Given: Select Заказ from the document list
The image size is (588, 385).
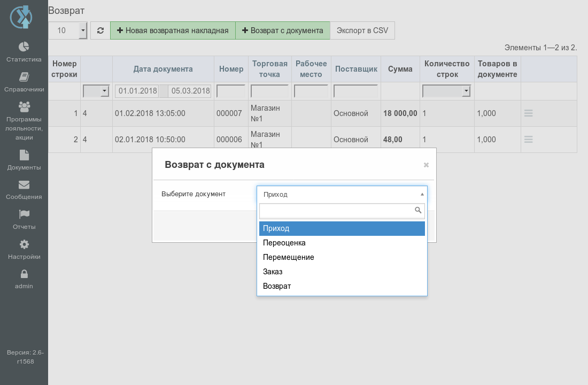Looking at the screenshot, I should coord(342,272).
